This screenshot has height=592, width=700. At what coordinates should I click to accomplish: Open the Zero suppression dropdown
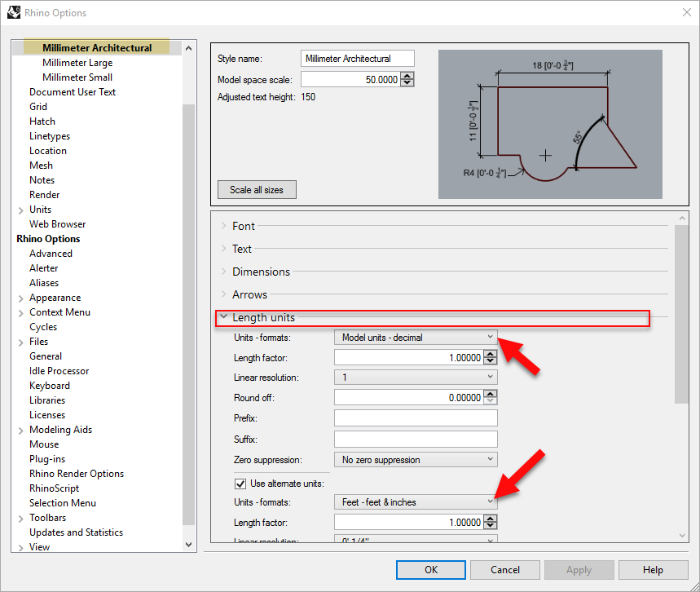416,459
